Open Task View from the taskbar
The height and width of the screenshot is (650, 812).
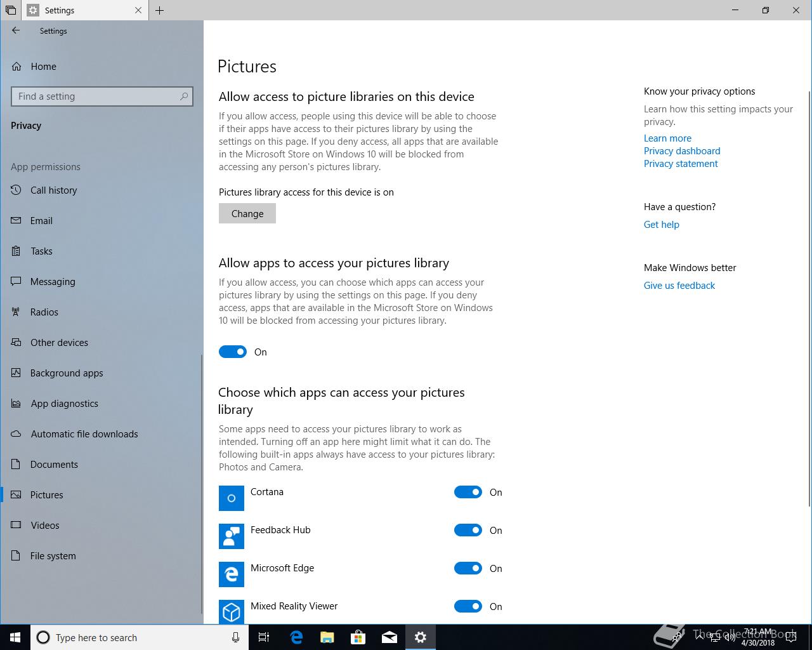click(264, 637)
